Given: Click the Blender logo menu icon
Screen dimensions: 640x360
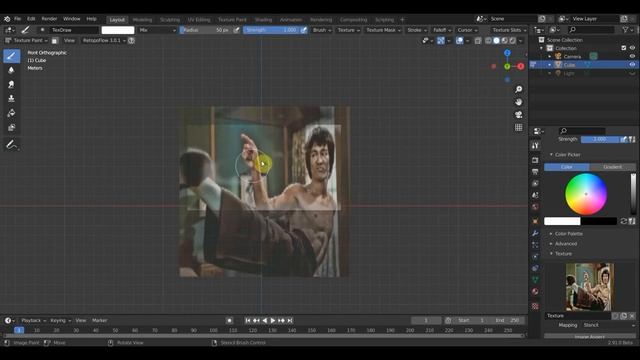Looking at the screenshot, I should point(7,19).
